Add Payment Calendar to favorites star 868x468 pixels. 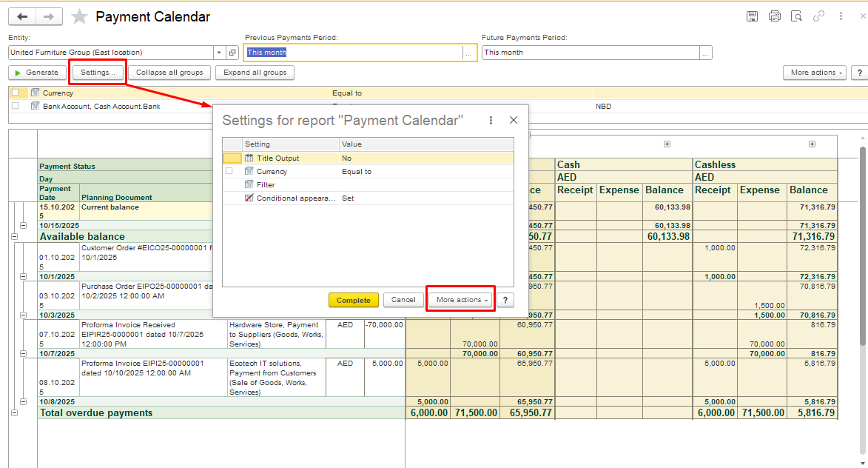(79, 17)
